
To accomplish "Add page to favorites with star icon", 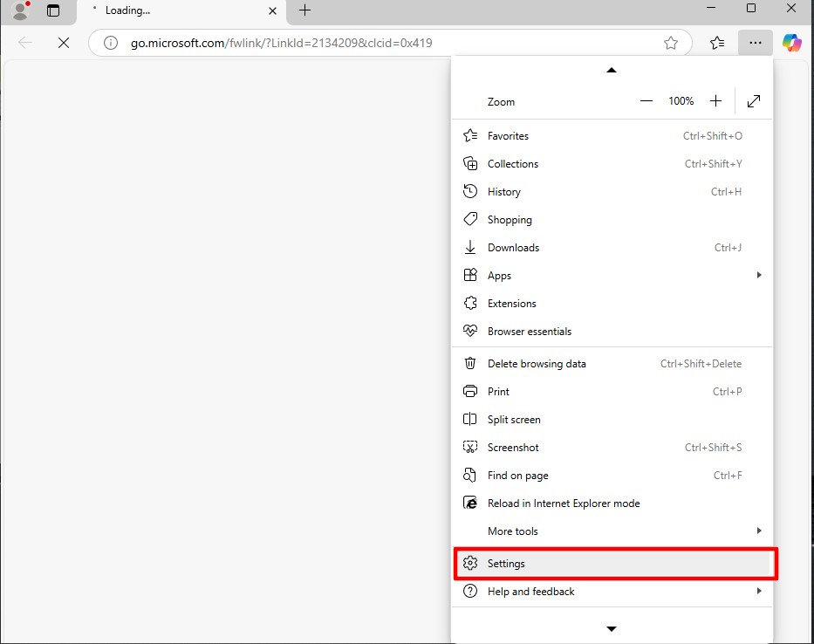I will click(671, 43).
